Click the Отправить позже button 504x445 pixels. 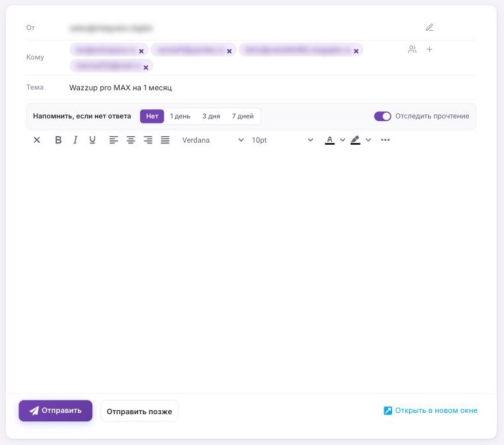click(x=139, y=411)
